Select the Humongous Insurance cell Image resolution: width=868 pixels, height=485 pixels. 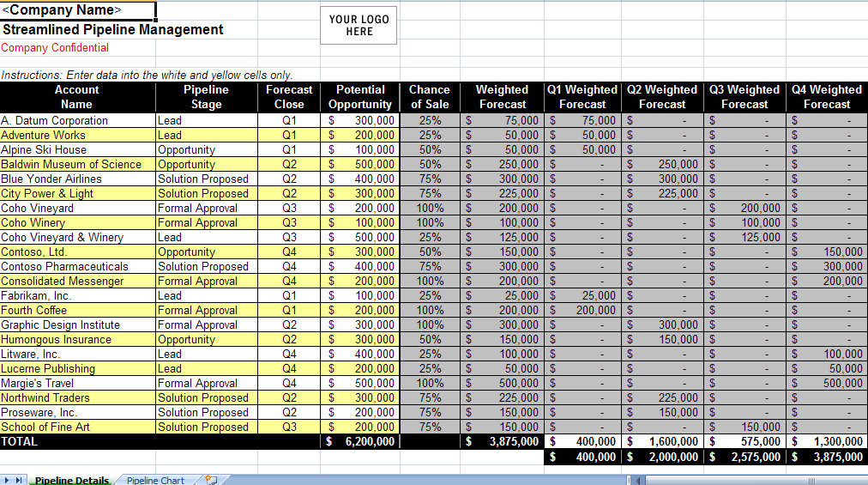(77, 339)
